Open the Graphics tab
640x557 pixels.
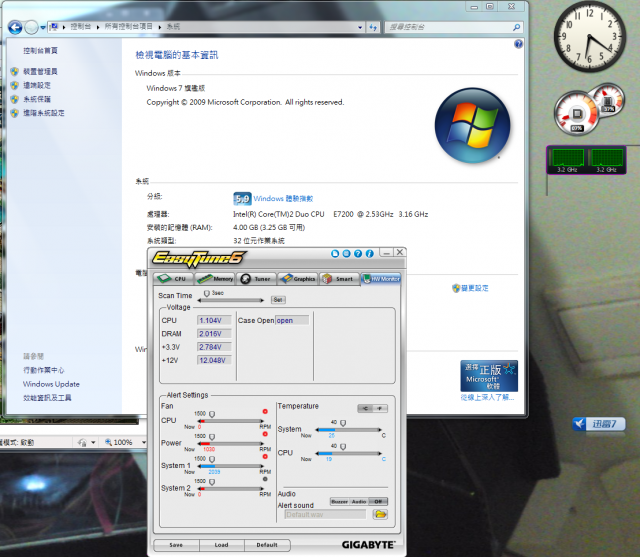[298, 279]
